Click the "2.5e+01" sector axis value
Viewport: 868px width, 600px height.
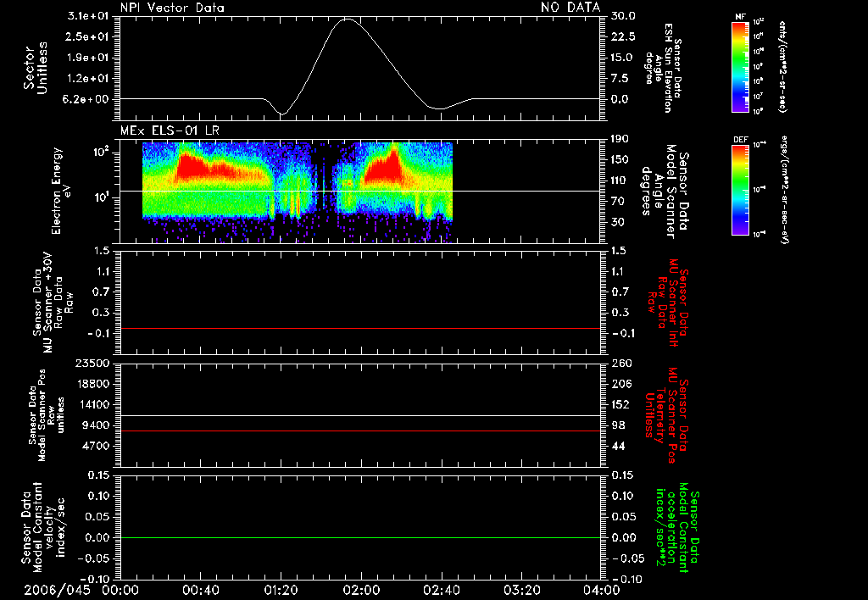click(x=88, y=36)
